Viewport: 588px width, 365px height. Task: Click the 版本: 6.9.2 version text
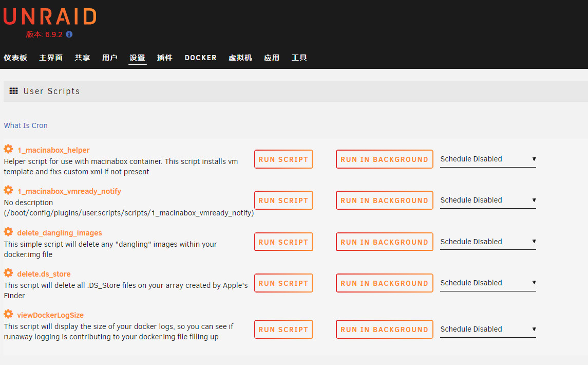click(x=44, y=34)
